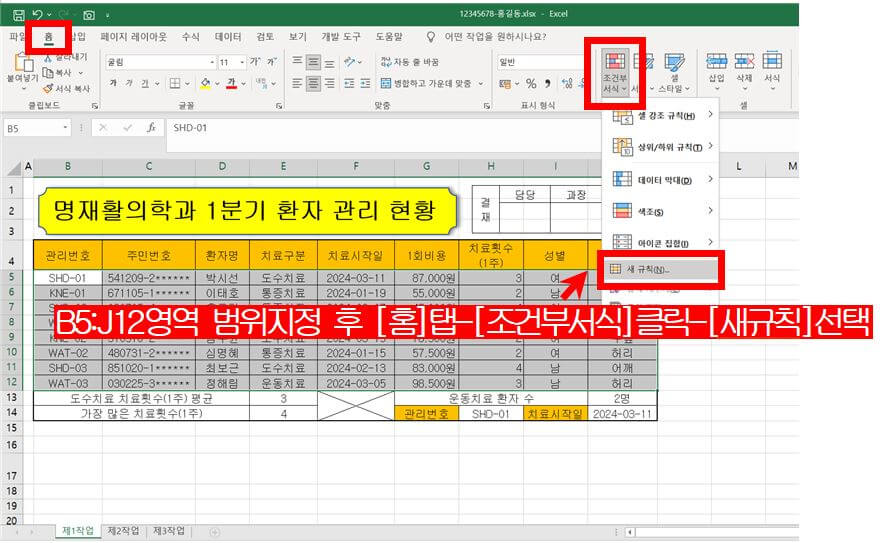Click accounting number format icon

tap(505, 84)
